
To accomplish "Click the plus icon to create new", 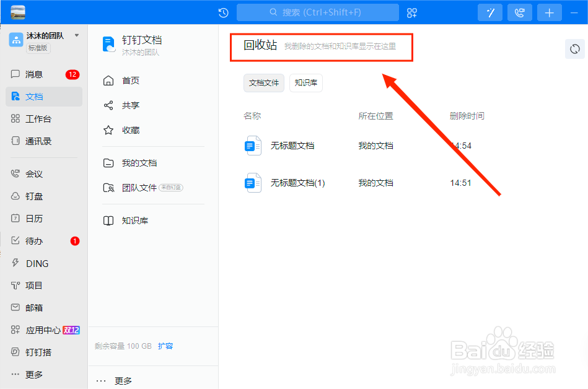I will coord(549,12).
